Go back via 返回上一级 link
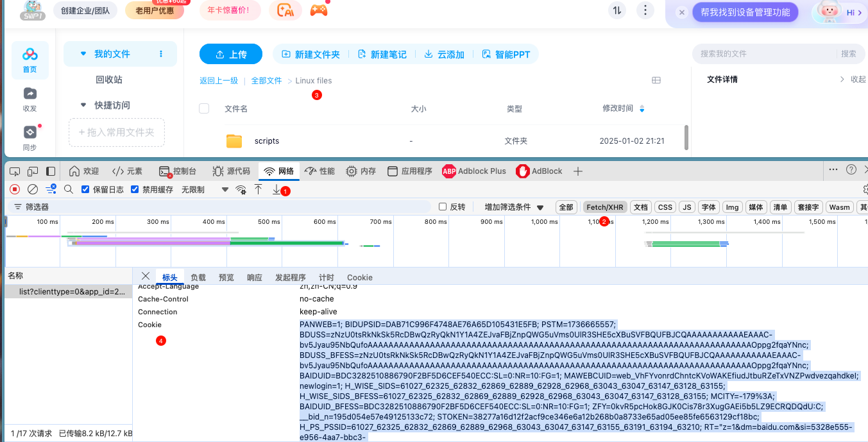This screenshot has width=868, height=442. click(218, 80)
